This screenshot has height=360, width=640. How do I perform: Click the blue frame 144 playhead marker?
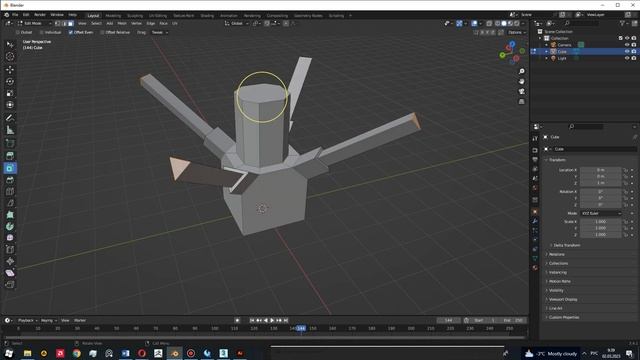[x=301, y=328]
